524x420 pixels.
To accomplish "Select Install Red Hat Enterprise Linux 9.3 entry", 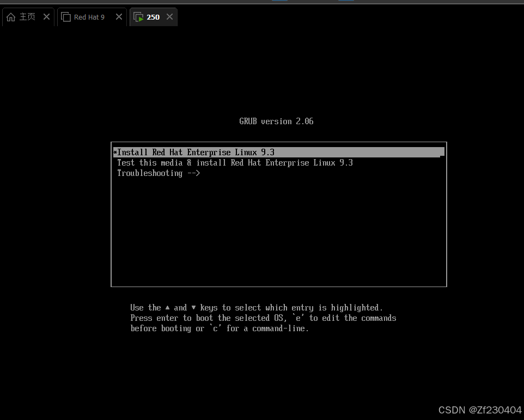I will pyautogui.click(x=279, y=153).
